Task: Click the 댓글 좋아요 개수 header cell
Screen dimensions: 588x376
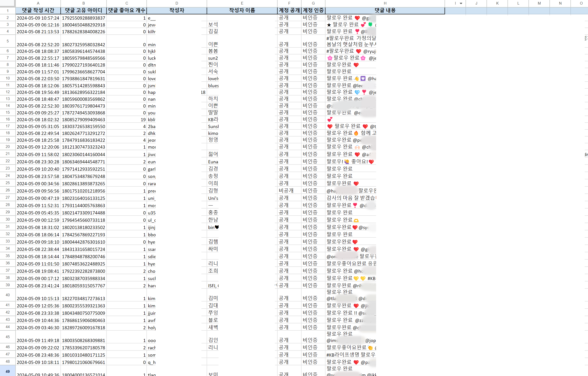Action: coord(126,10)
